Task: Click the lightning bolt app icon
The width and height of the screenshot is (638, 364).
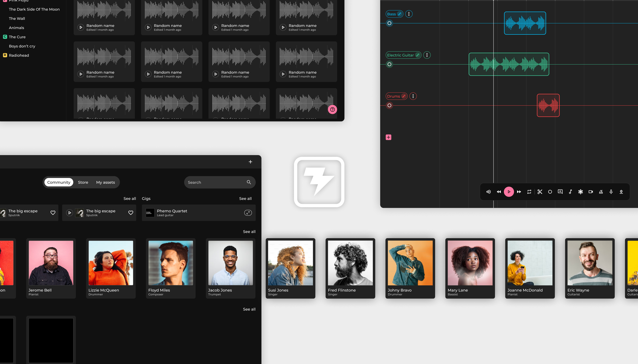Action: coord(319,182)
